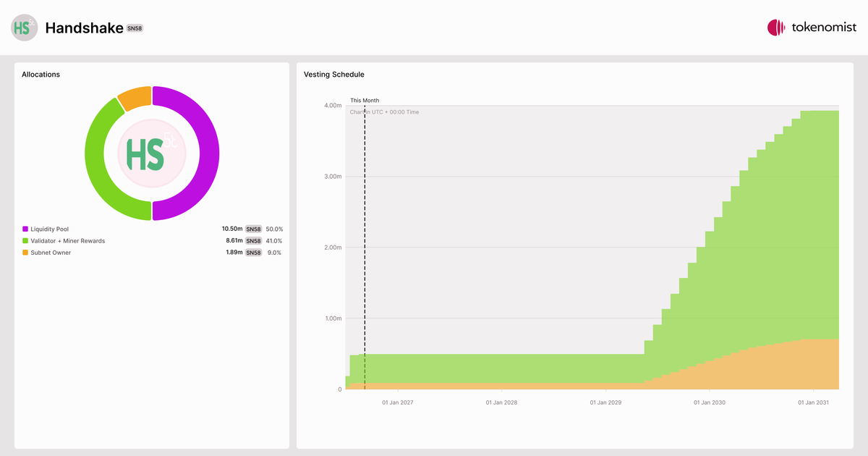Click the 01 Jan 2031 x-axis label

813,402
